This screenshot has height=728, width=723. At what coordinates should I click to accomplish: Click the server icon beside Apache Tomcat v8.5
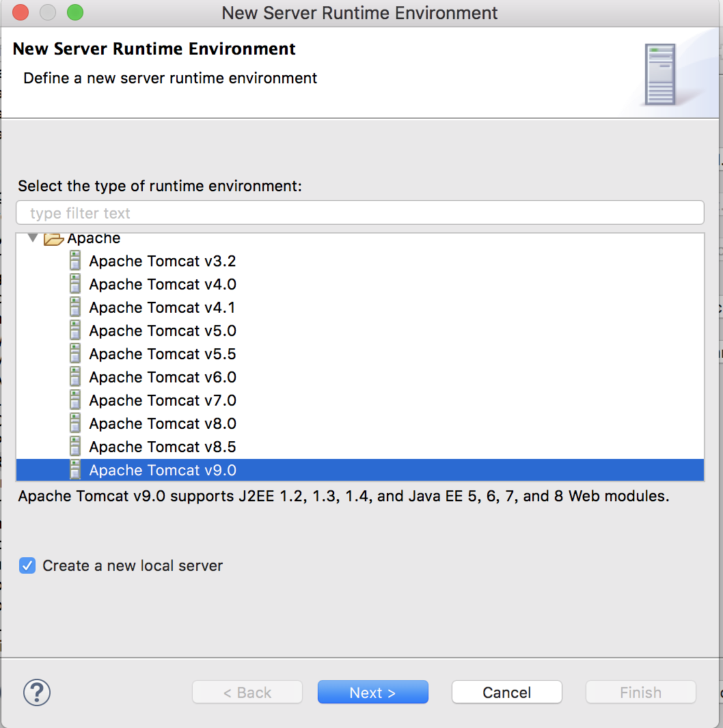click(74, 446)
